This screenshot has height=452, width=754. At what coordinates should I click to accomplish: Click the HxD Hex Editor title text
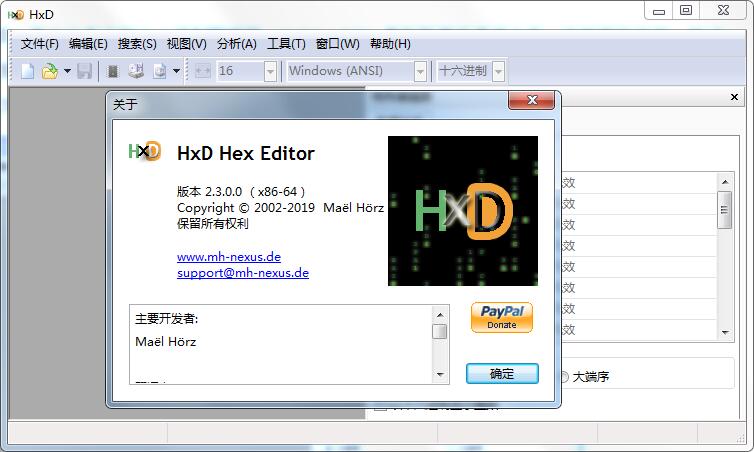tap(246, 153)
